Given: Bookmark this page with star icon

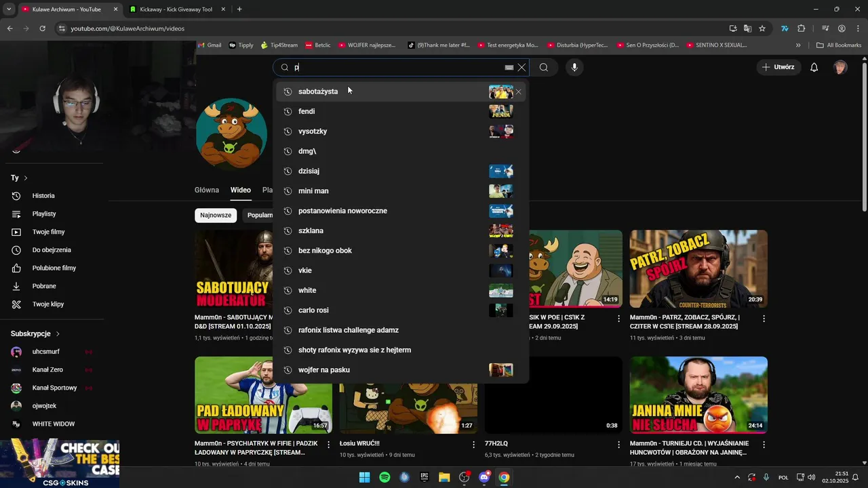Looking at the screenshot, I should 762,28.
